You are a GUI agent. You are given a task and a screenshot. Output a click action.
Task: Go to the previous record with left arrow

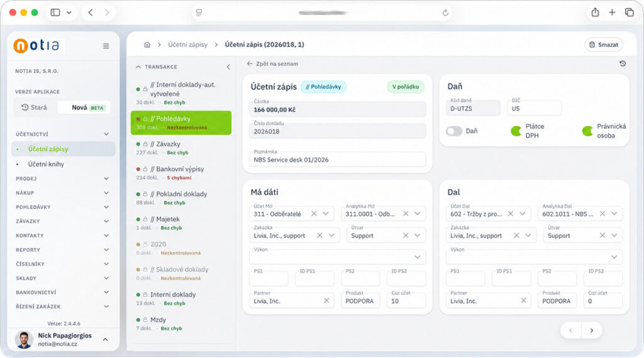(571, 330)
